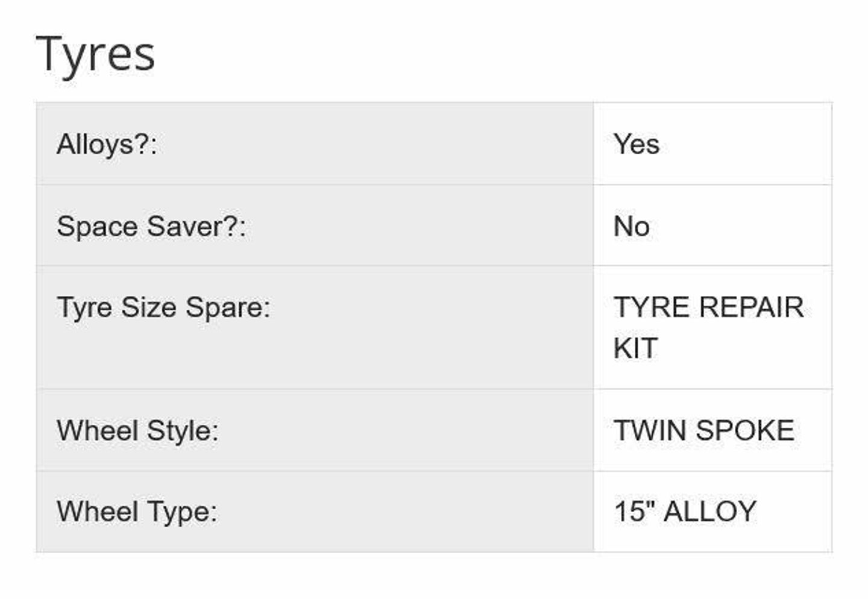868x599 pixels.
Task: Click the word Saver? in second row
Action: [x=197, y=227]
